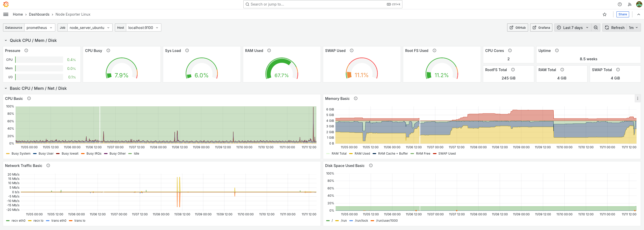Toggle /run/lock series in disk legend

click(x=362, y=220)
